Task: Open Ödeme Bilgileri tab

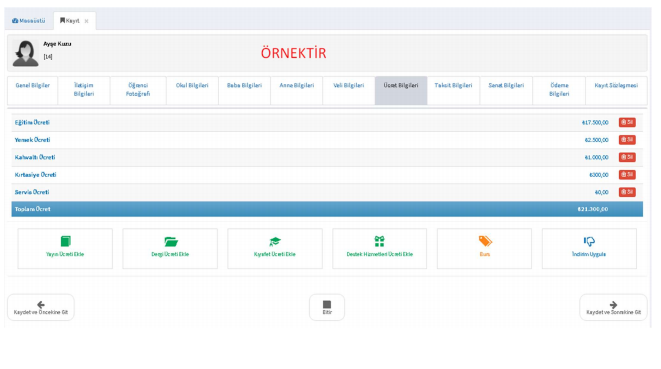Action: [x=559, y=90]
